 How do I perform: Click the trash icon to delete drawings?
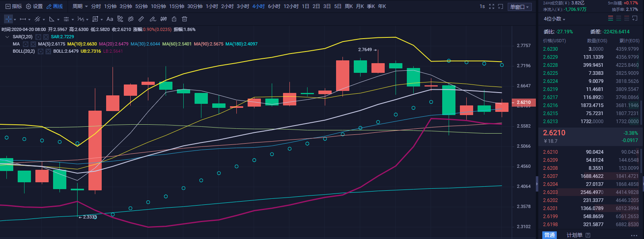tap(185, 19)
